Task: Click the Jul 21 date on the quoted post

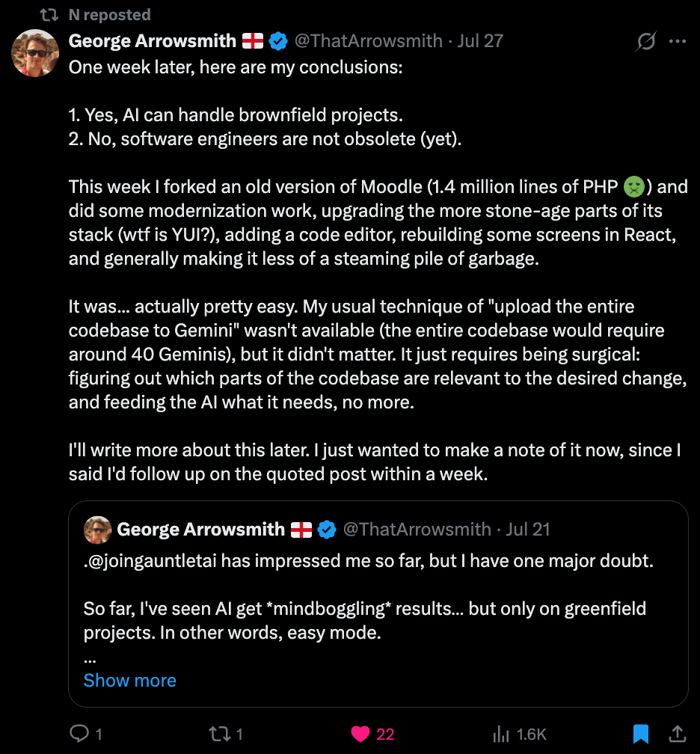Action: pyautogui.click(x=528, y=530)
